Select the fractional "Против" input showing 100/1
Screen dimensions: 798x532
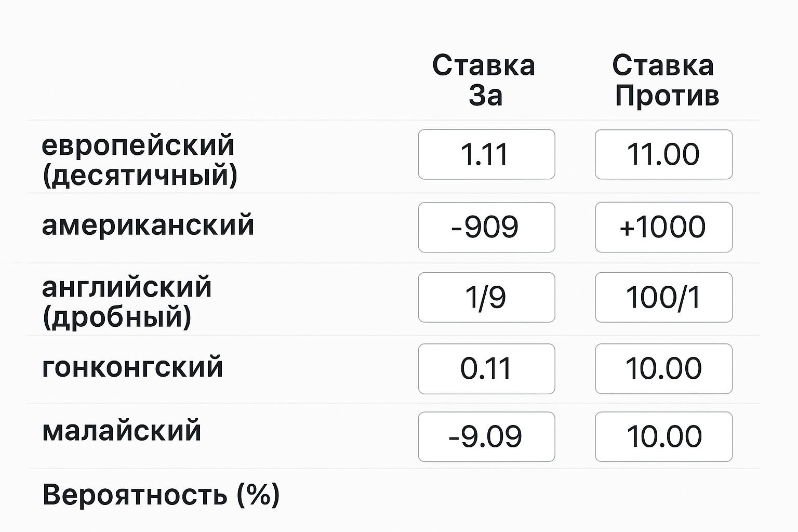[x=663, y=297]
